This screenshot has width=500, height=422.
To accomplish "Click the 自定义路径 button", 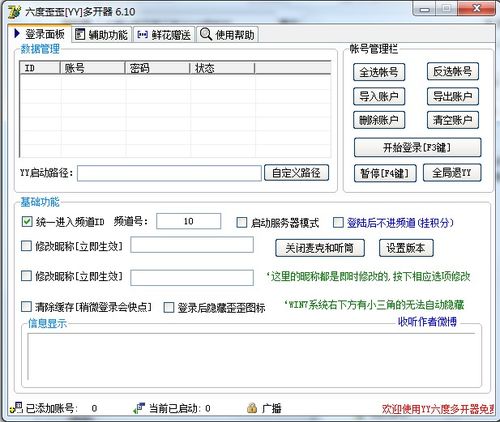I will tap(296, 173).
